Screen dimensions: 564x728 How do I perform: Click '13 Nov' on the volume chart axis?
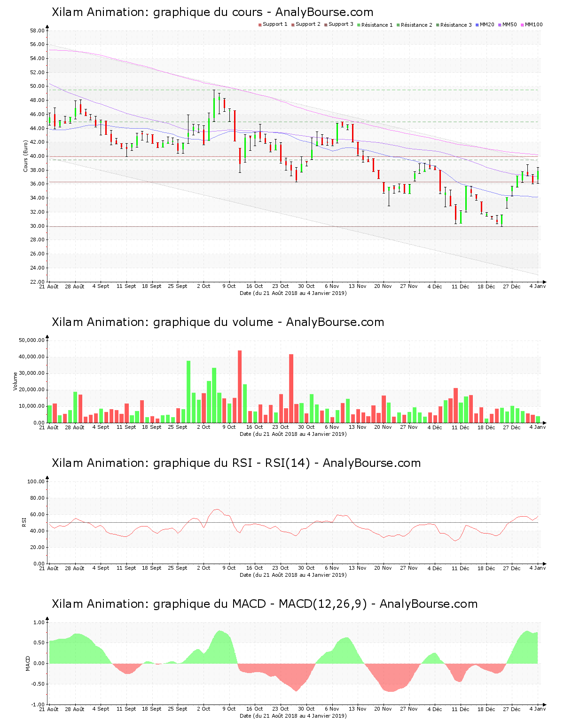tap(357, 427)
